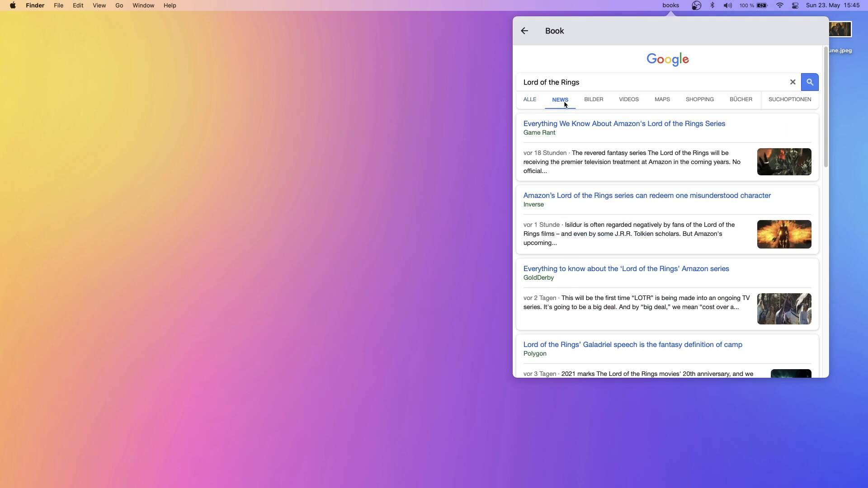Click the Polygon source label
The height and width of the screenshot is (488, 868).
click(x=535, y=354)
